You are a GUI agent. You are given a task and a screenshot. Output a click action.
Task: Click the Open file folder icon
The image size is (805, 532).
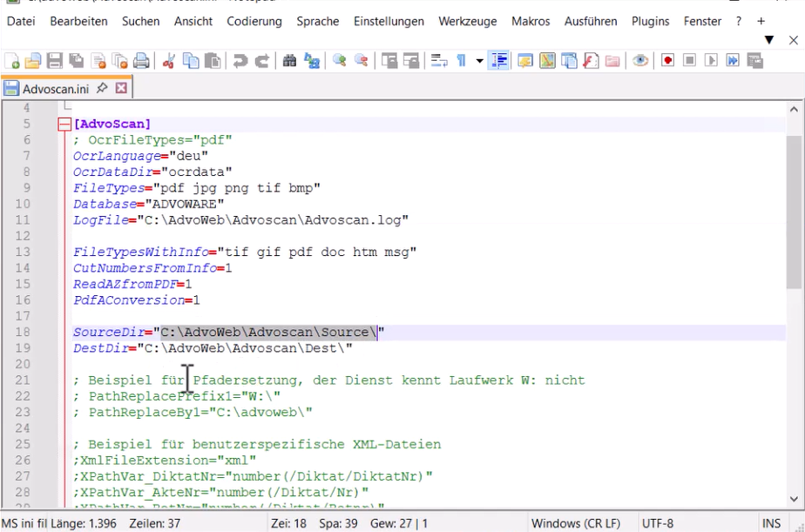(33, 61)
